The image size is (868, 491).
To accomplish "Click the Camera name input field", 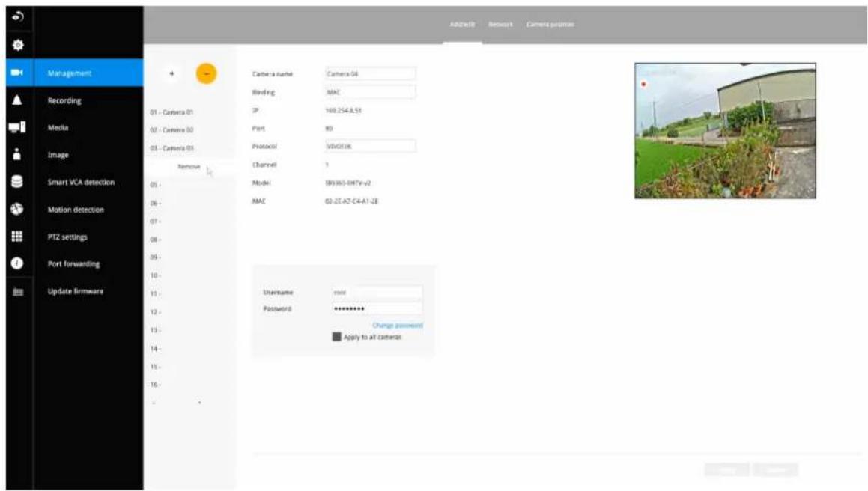I will coord(370,73).
